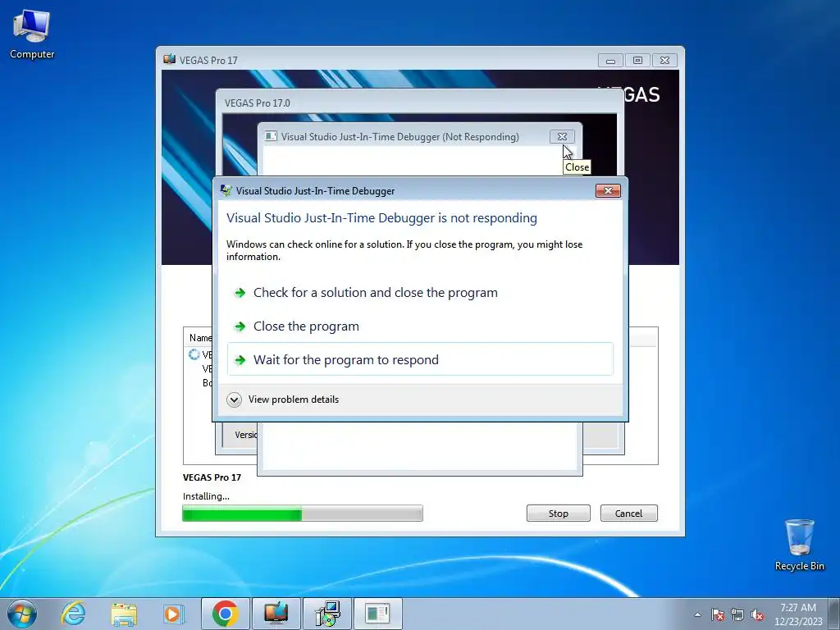Open Action Center flag tray icon

coord(718,614)
